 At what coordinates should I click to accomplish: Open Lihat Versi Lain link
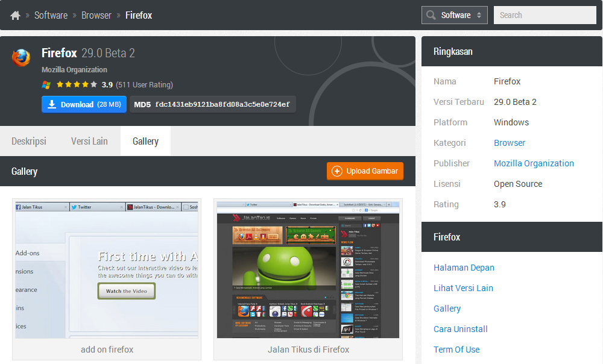pyautogui.click(x=463, y=288)
